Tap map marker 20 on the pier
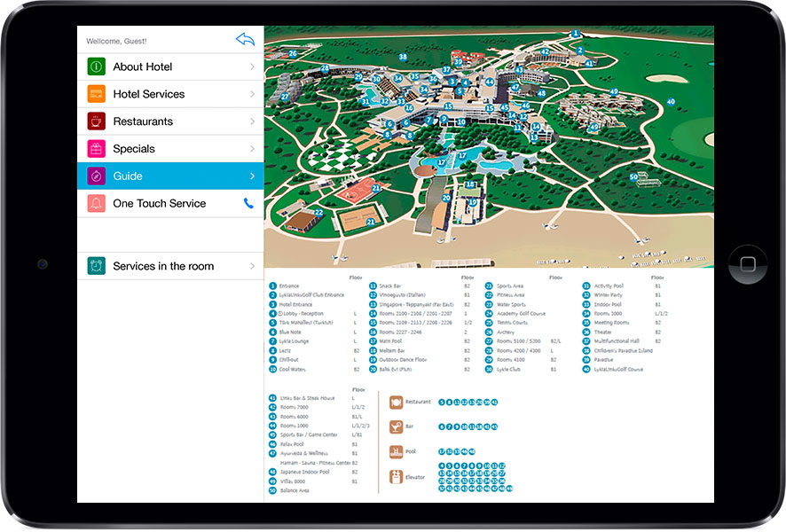This screenshot has width=786, height=532. [x=445, y=198]
